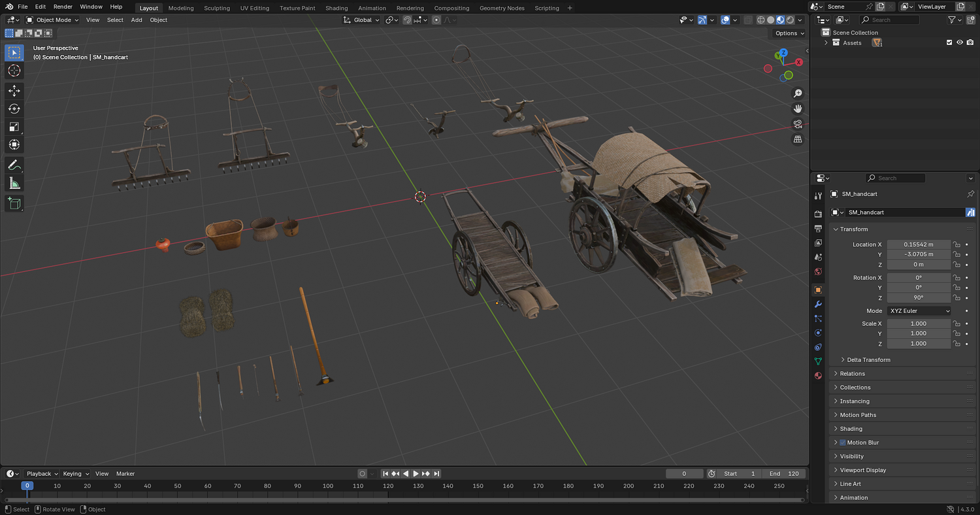Expand the Delta Transform section
This screenshot has height=515, width=980.
[868, 360]
